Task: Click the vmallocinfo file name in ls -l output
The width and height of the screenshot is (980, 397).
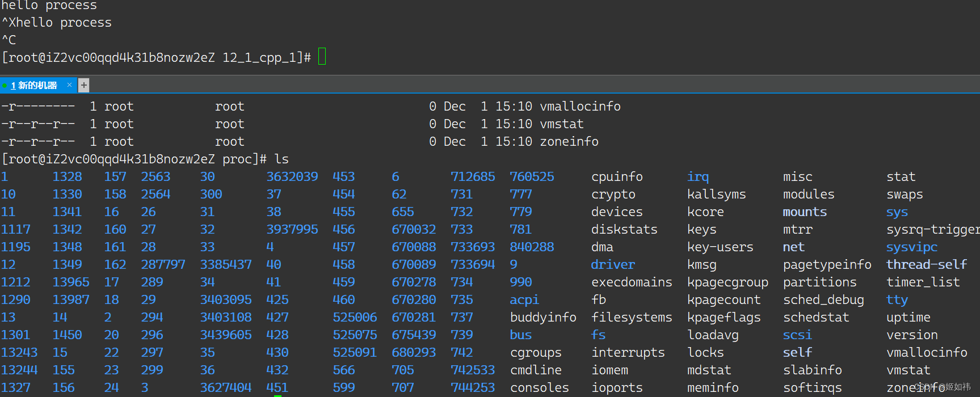Action: point(580,107)
